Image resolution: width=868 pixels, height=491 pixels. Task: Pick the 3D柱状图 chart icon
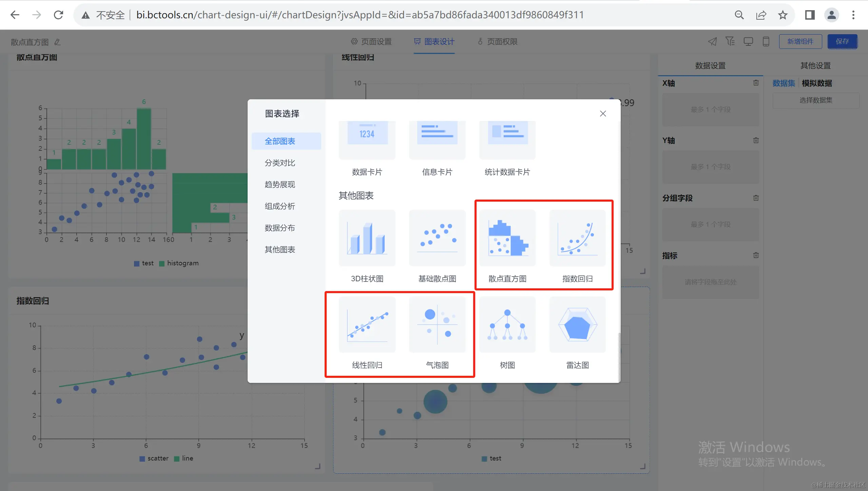(367, 238)
